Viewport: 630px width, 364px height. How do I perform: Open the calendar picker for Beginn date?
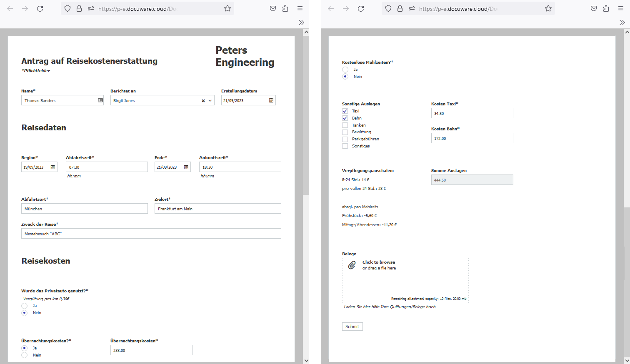(x=52, y=167)
